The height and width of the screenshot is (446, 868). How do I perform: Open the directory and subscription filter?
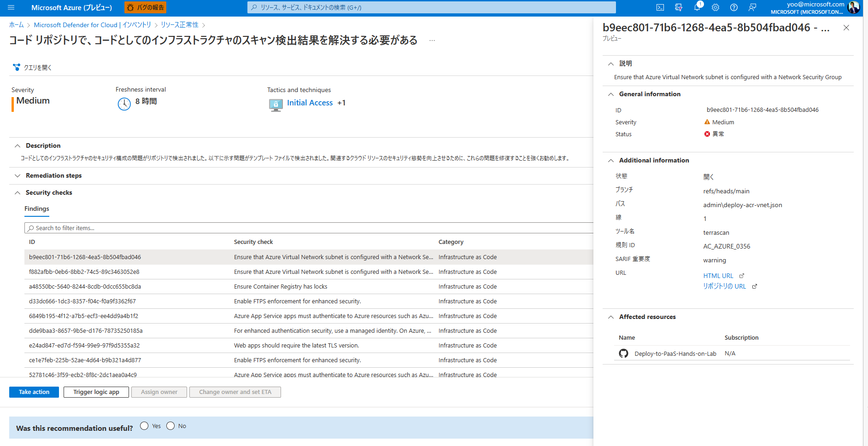tap(678, 7)
